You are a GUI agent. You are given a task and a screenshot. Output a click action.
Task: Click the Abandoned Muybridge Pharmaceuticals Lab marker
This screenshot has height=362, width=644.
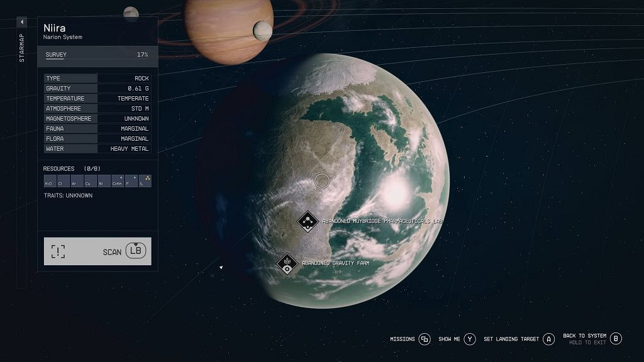[308, 221]
